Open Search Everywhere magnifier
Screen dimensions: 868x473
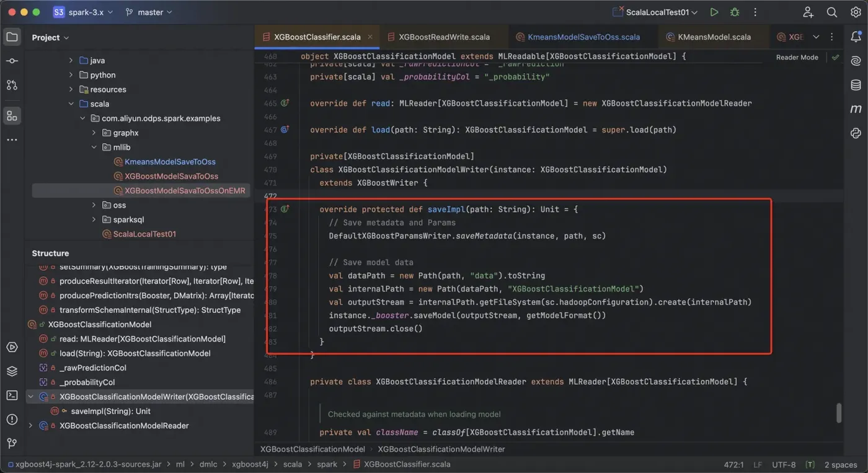point(832,12)
